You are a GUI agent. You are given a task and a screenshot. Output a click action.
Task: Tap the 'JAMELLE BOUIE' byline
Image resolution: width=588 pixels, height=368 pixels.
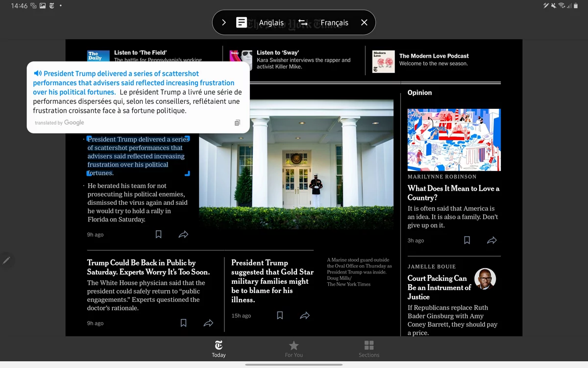point(432,267)
